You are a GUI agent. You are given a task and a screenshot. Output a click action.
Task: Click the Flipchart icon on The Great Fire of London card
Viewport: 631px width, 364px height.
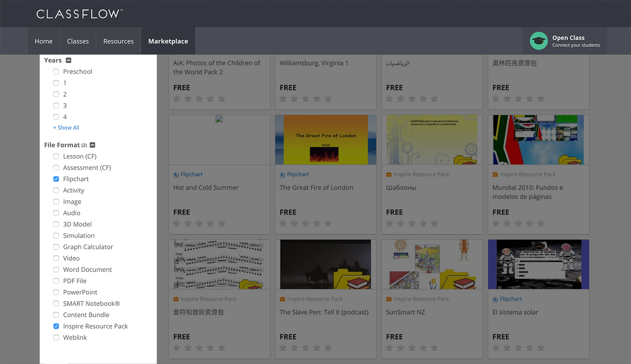pos(283,174)
